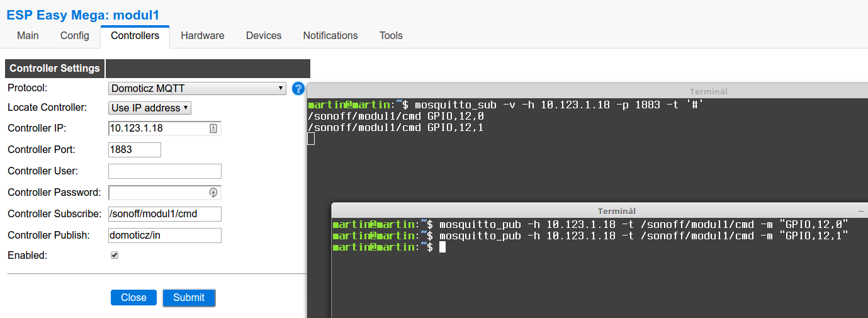The height and width of the screenshot is (318, 868).
Task: Click output line /sonoff/modul1/cmd GPIO,12,0
Action: coord(396,116)
